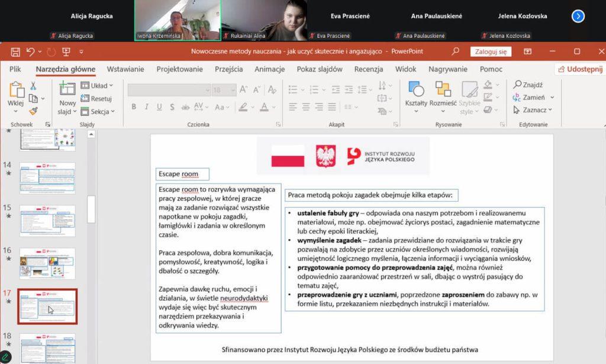This screenshot has height=364, width=606.
Task: Select the Cut scissors icon
Action: [34, 86]
